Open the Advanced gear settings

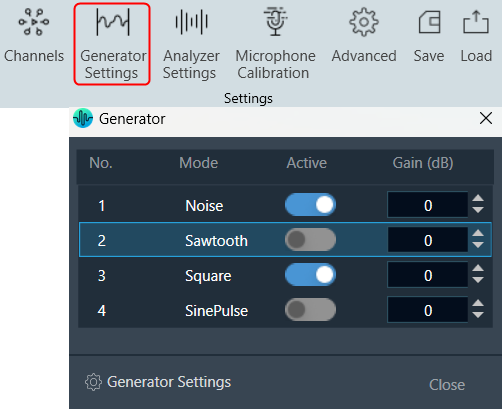(x=364, y=22)
